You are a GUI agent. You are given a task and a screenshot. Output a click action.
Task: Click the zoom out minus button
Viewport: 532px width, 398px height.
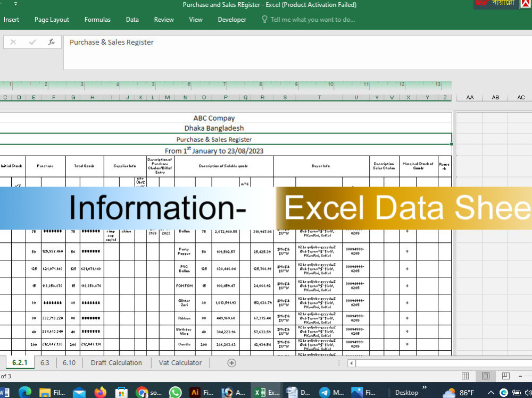pos(520,376)
